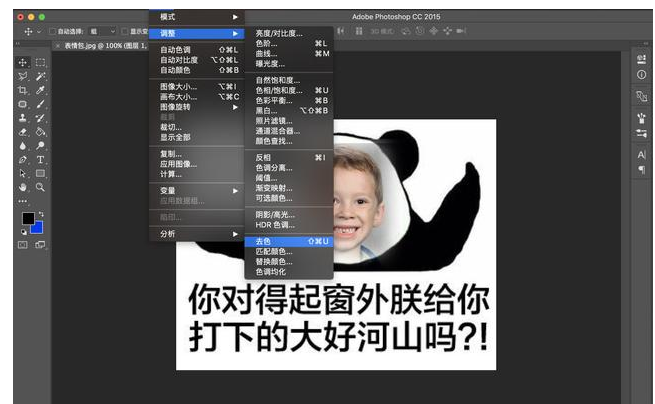
Task: Select the Eyedropper tool
Action: pos(40,90)
